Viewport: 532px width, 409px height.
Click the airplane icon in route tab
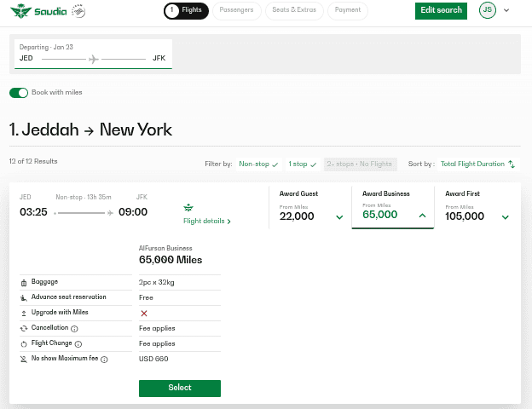click(x=94, y=60)
